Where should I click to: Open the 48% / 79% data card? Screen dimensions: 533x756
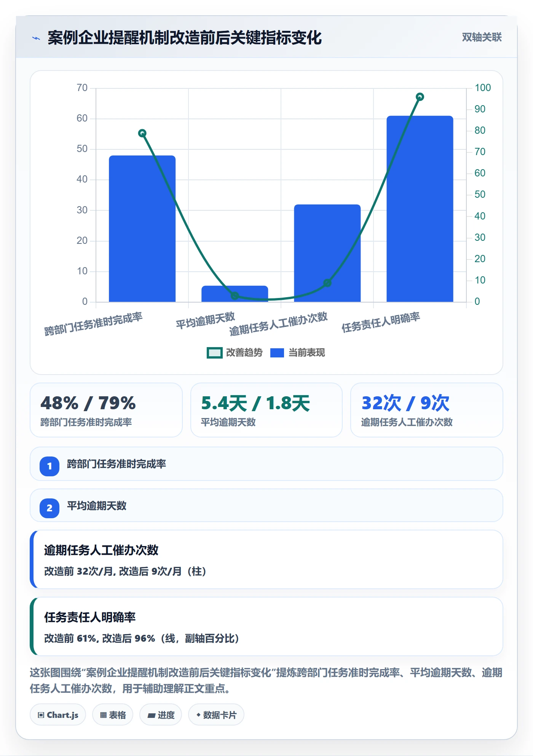pyautogui.click(x=106, y=410)
